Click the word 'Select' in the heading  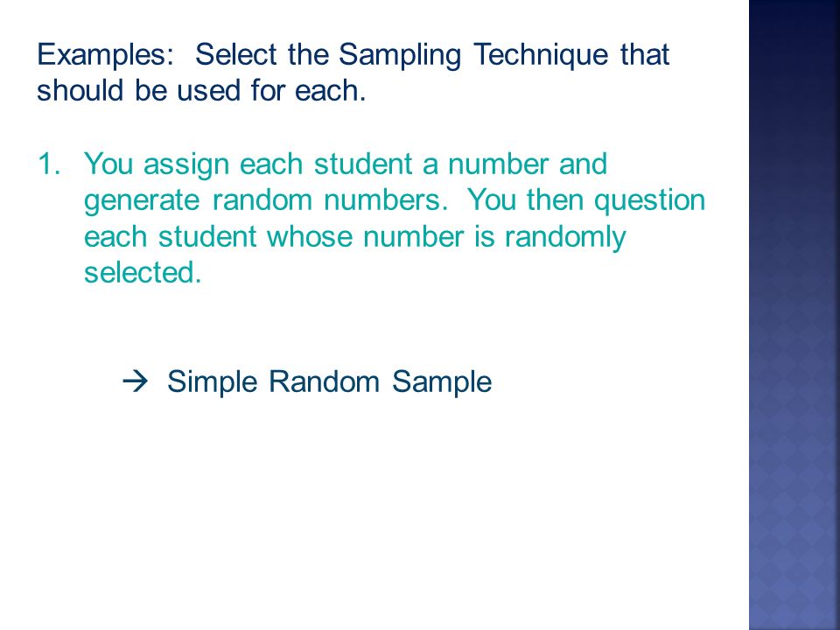coord(235,54)
